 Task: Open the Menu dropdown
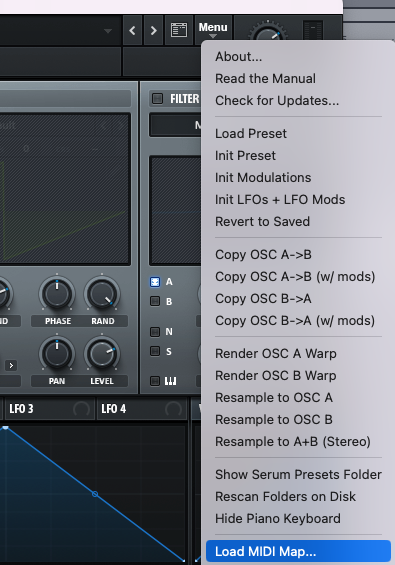pos(213,30)
